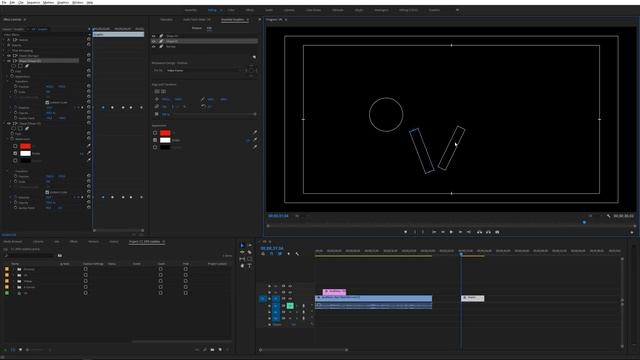Screen dimensions: 640x360
Task: Expand the topmost bin in the Project panel
Action: point(13,269)
